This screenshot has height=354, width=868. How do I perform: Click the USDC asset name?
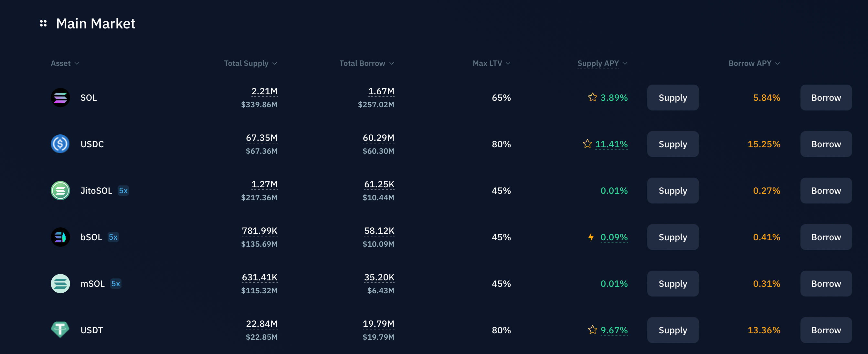(92, 144)
